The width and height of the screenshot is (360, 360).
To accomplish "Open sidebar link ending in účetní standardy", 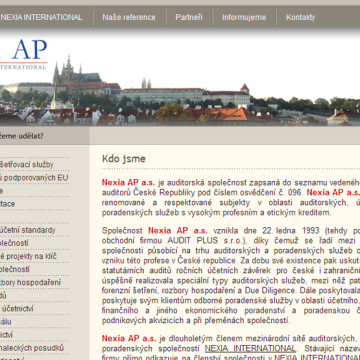I will coord(28,230).
